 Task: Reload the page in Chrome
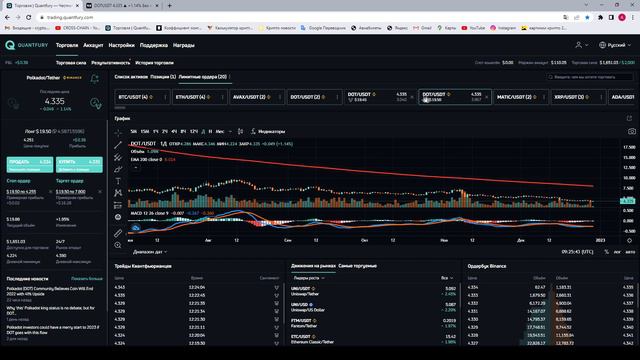(x=29, y=18)
